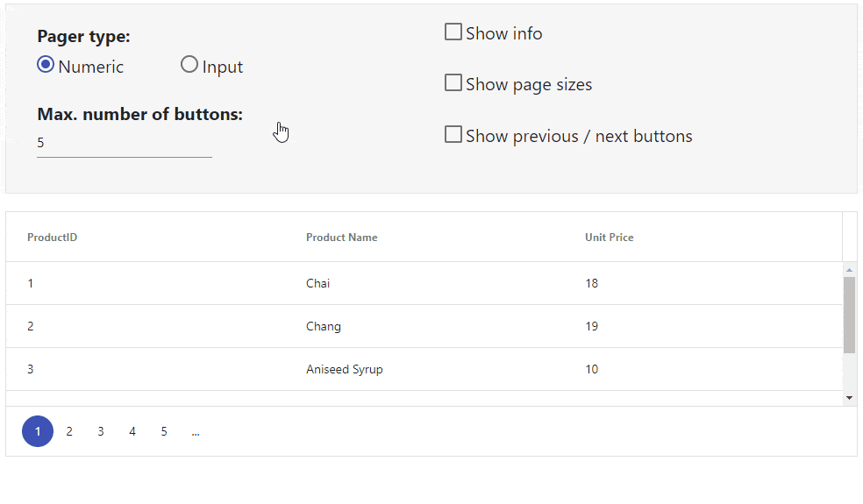Click the Unit Price column header

click(x=703, y=238)
